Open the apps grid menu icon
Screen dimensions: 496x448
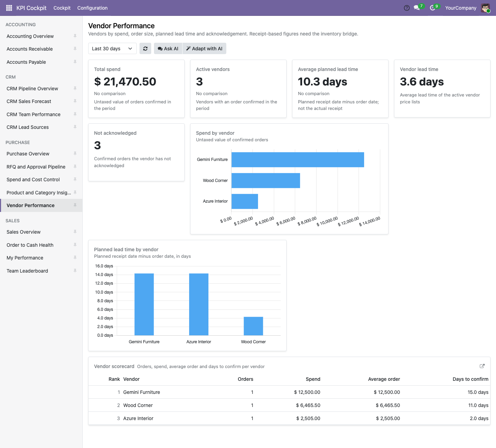tap(9, 8)
